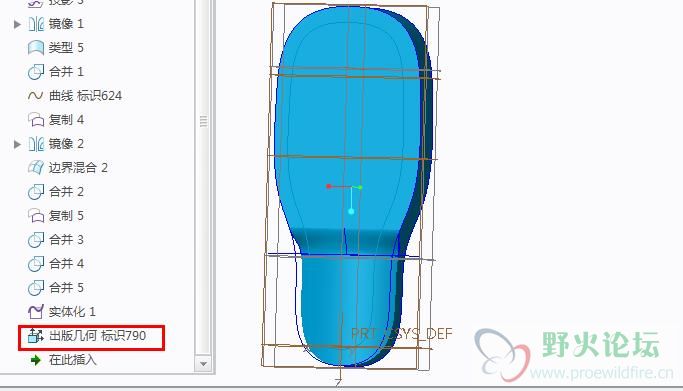Select 合并 4 feature entry
Screen dimensions: 683x391
[x=66, y=263]
